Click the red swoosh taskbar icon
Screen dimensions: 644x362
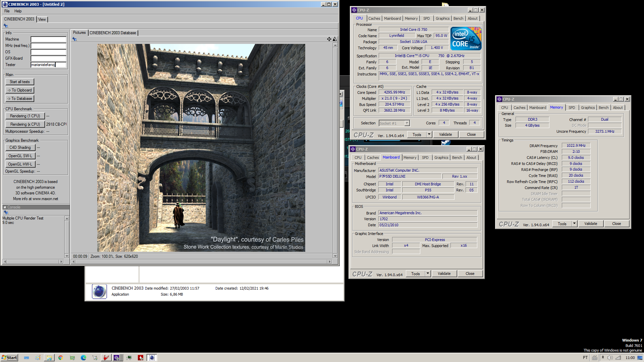pos(106,358)
